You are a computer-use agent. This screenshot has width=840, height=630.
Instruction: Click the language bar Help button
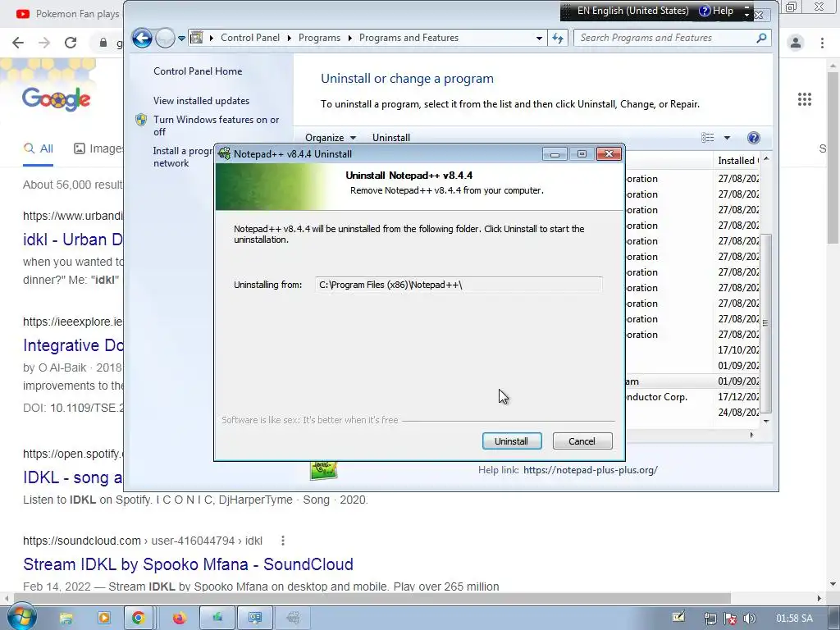coord(717,11)
